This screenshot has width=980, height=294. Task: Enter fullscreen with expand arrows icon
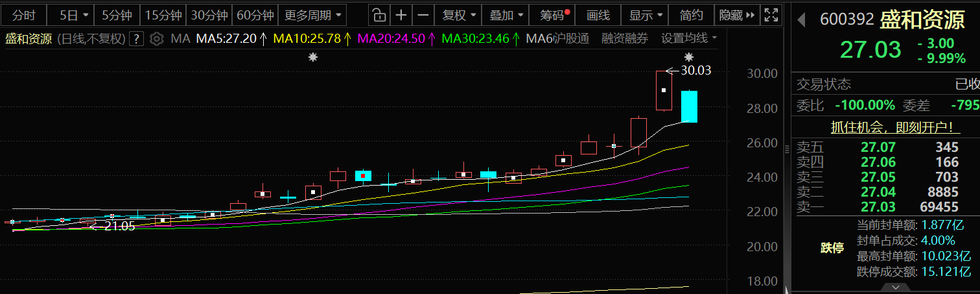(771, 15)
